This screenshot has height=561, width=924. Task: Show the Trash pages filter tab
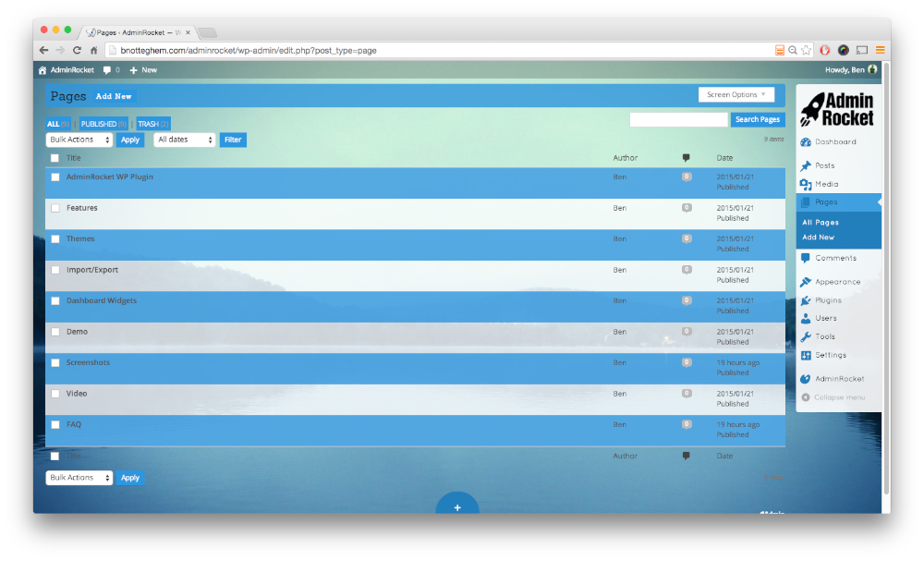[x=153, y=124]
